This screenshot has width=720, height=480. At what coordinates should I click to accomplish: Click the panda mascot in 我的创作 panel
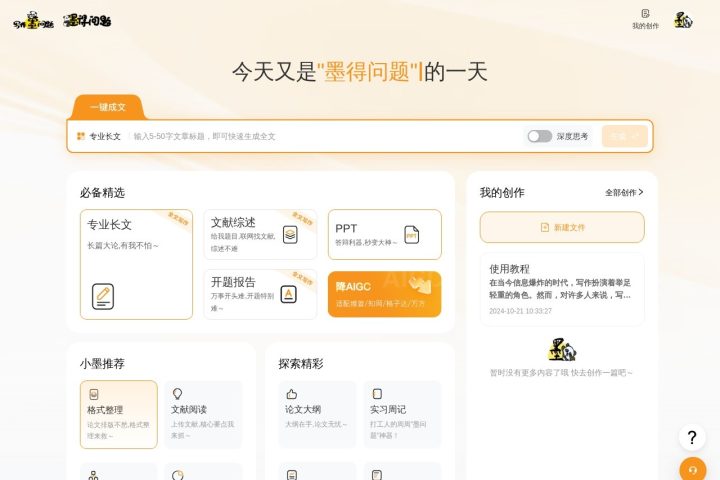pos(562,350)
